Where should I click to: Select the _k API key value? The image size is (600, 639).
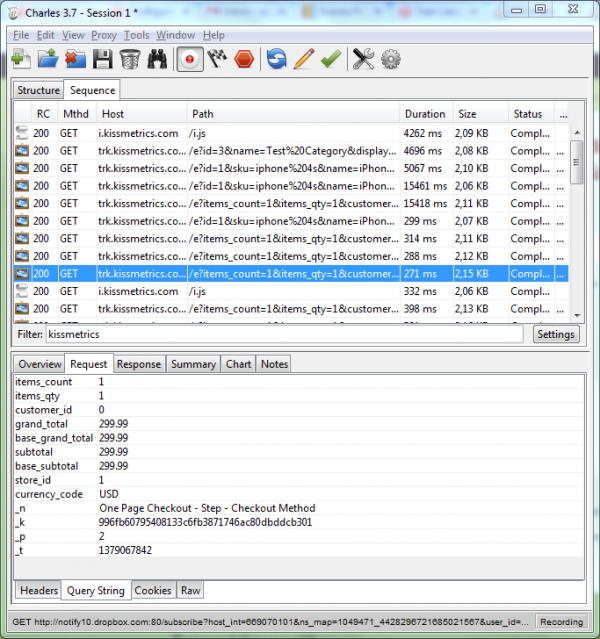coord(205,522)
